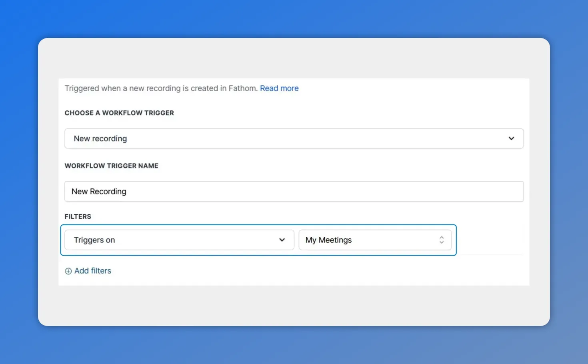Click Add filters to create a new filter

point(92,271)
